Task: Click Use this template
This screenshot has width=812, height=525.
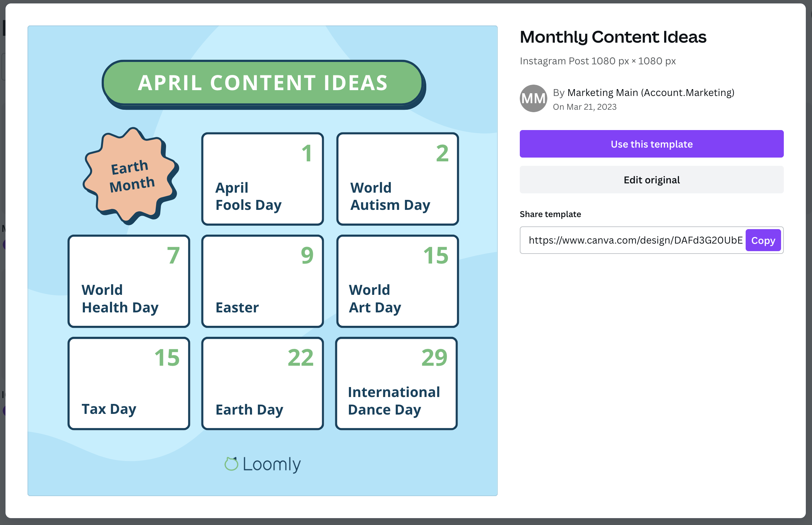Action: [x=651, y=144]
